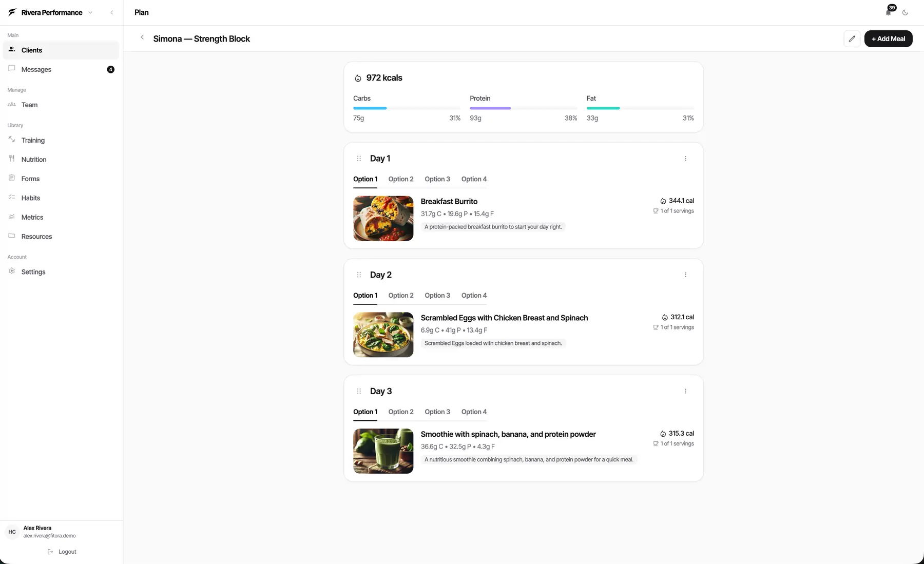Grab the Day 2 drag handle
Image resolution: width=924 pixels, height=564 pixels.
(x=359, y=275)
